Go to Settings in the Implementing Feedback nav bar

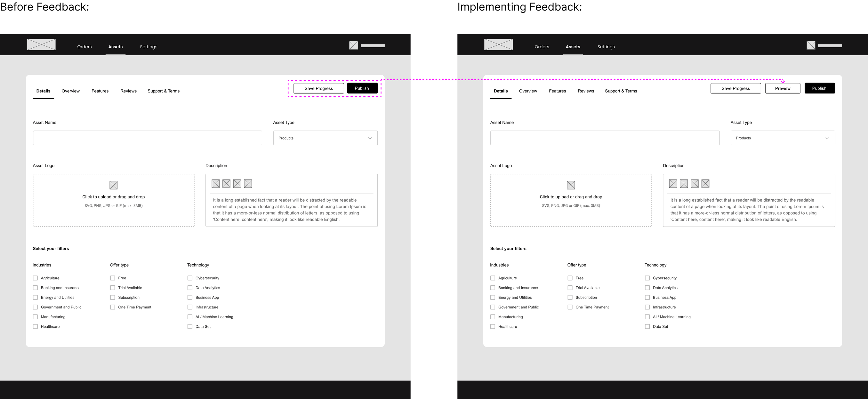click(x=606, y=47)
